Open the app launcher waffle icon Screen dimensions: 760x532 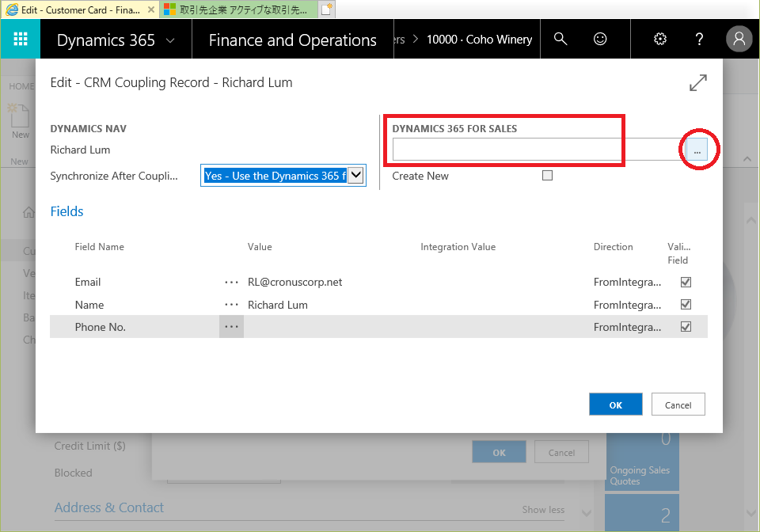tap(21, 39)
